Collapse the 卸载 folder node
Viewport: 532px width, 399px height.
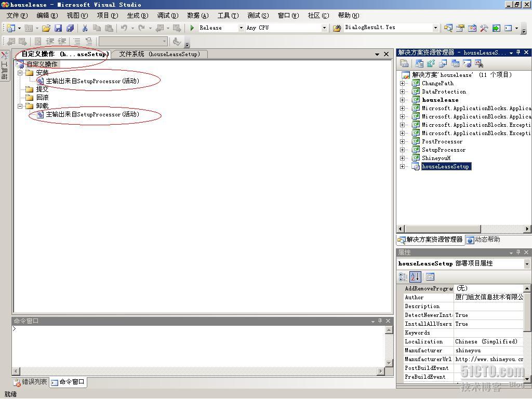[x=20, y=106]
